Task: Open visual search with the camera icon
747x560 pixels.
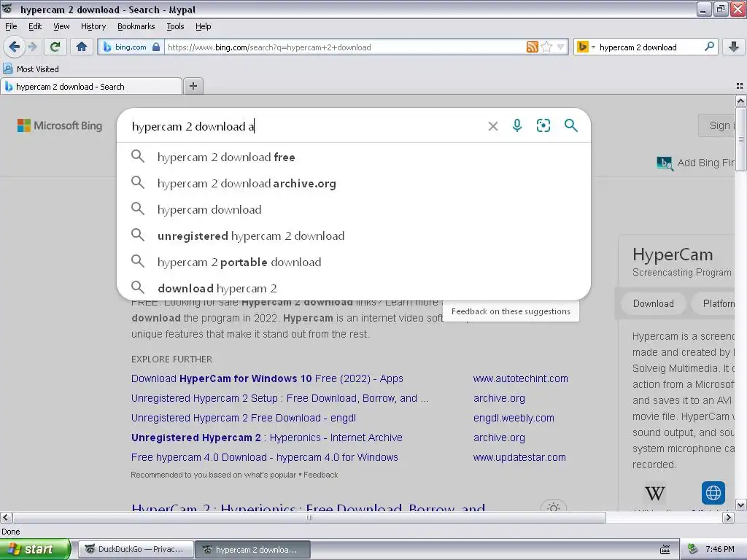Action: coord(543,125)
